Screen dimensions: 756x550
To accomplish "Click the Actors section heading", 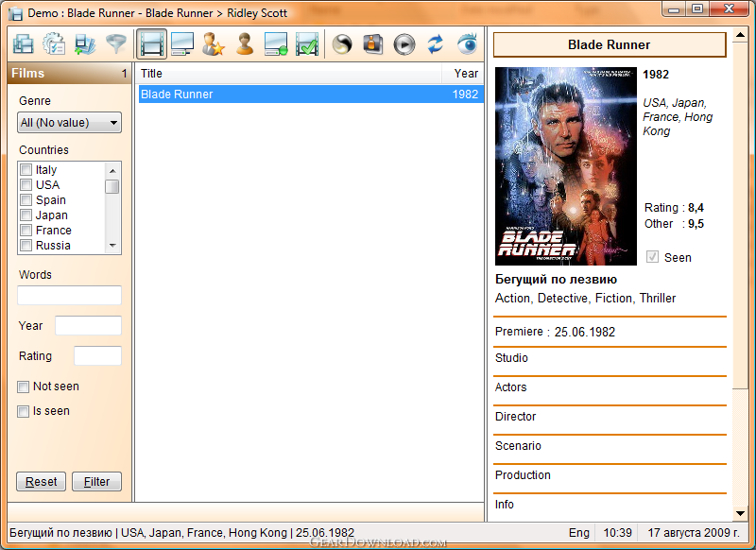I will [510, 387].
